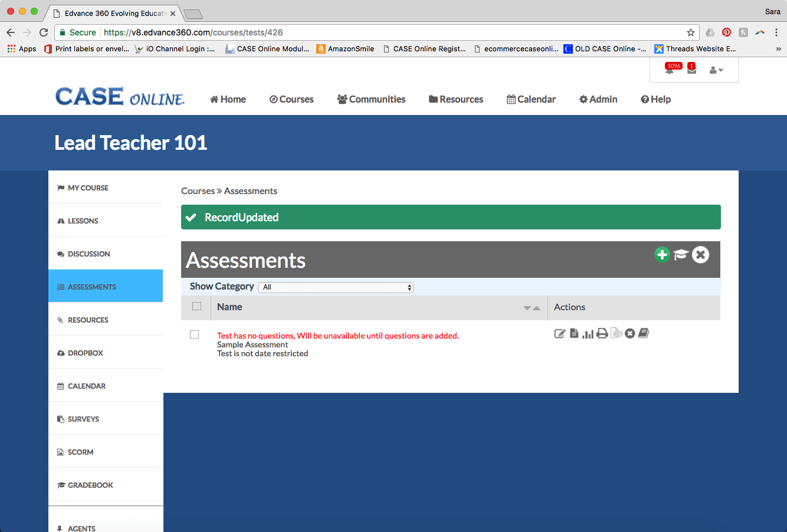The height and width of the screenshot is (532, 787).
Task: Tick the Sample Assessment row checkbox
Action: [x=195, y=334]
